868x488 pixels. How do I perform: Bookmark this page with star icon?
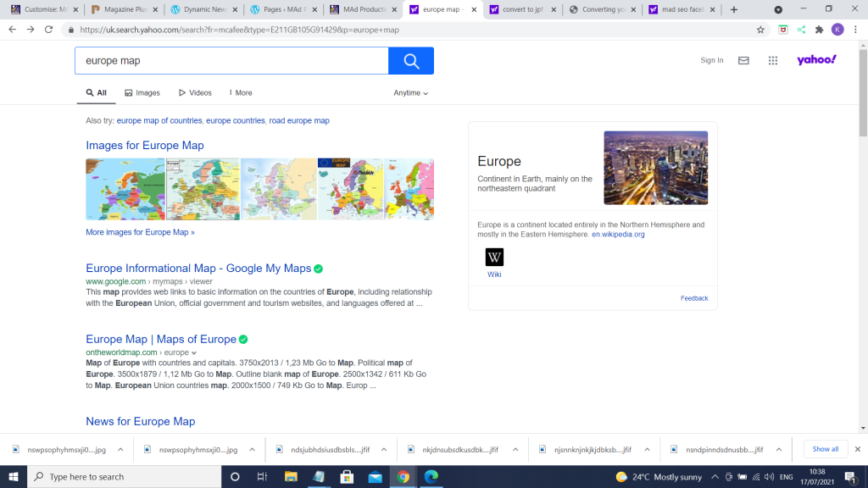point(760,29)
